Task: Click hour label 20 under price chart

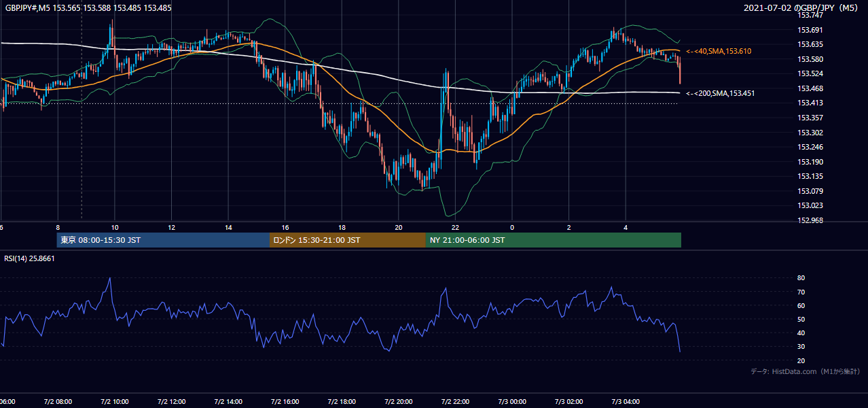Action: (399, 228)
